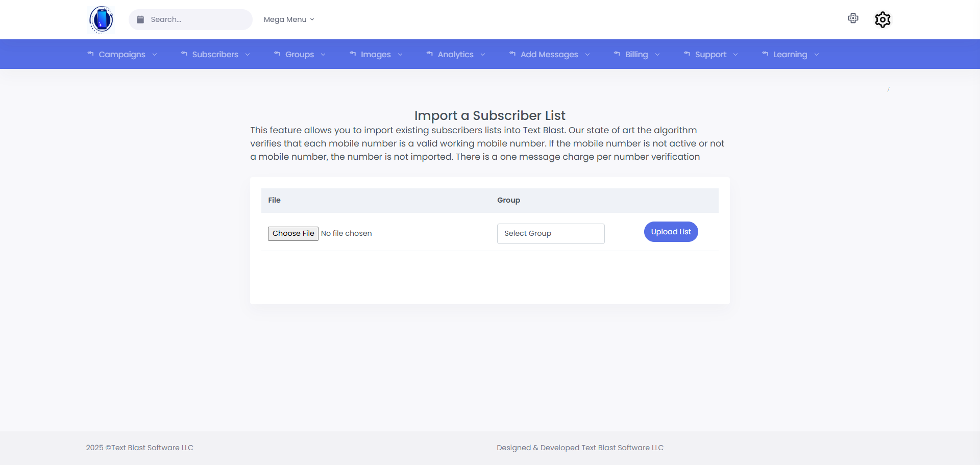Click the '2025 ©Text Blast Software LLC' footer text
The width and height of the screenshot is (980, 465).
click(x=139, y=448)
